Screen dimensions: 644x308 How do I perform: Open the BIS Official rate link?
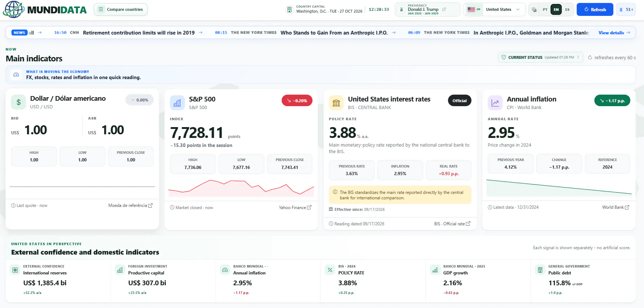(x=452, y=224)
